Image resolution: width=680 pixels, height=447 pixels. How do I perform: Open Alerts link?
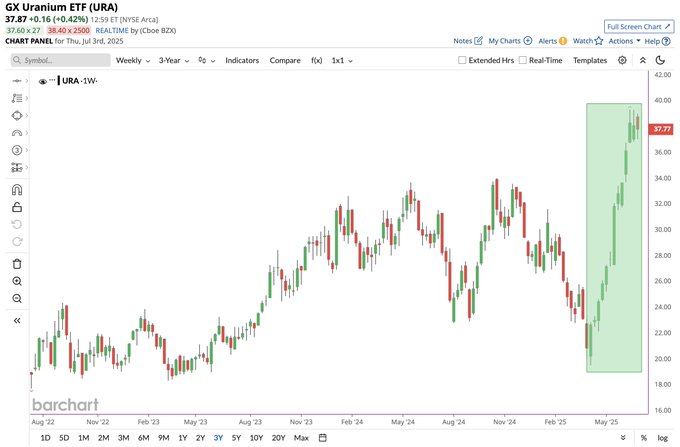coord(552,41)
